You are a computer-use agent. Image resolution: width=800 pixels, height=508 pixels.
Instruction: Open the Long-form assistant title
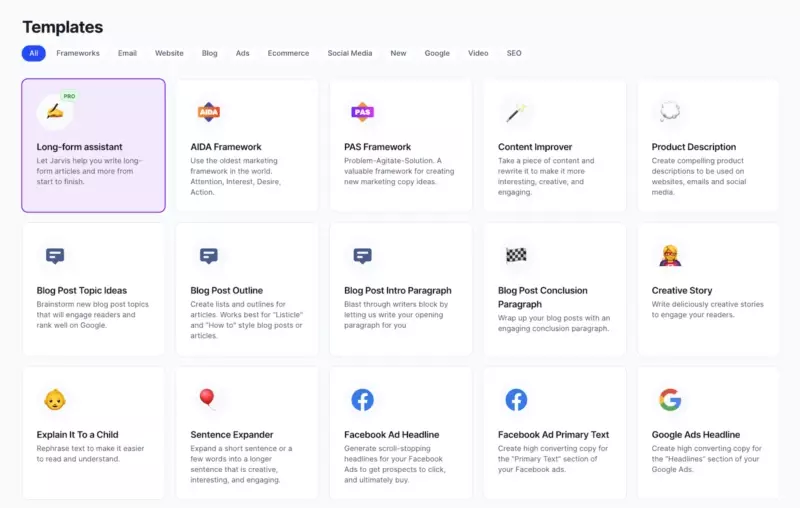(79, 147)
